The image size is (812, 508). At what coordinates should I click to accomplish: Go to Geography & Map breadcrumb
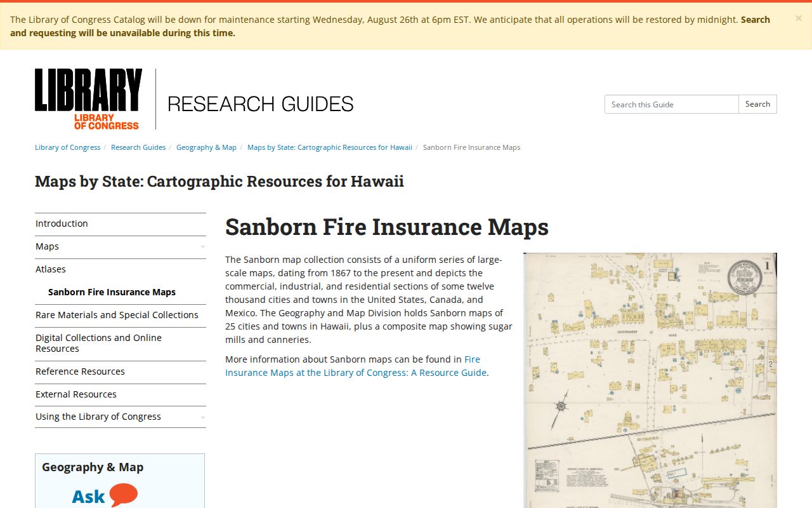tap(206, 147)
